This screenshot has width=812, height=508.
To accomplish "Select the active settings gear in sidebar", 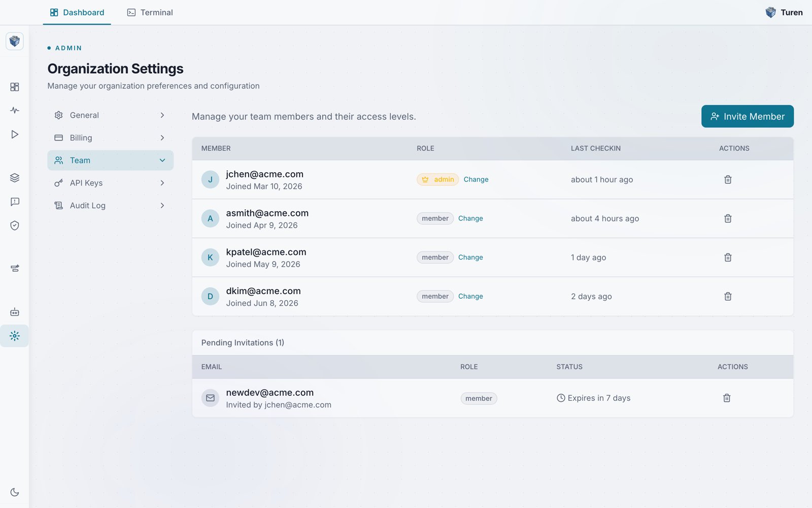I will pos(15,336).
